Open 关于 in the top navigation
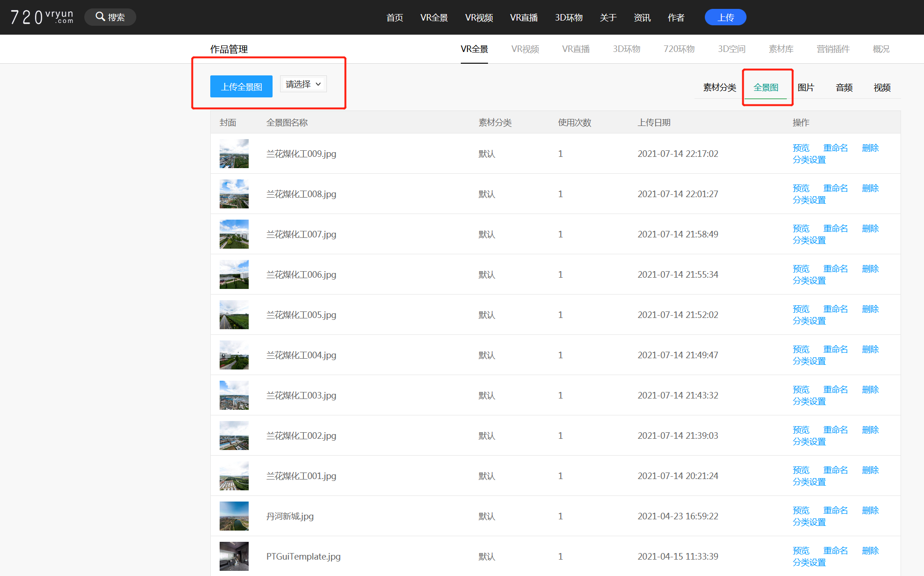 click(608, 17)
